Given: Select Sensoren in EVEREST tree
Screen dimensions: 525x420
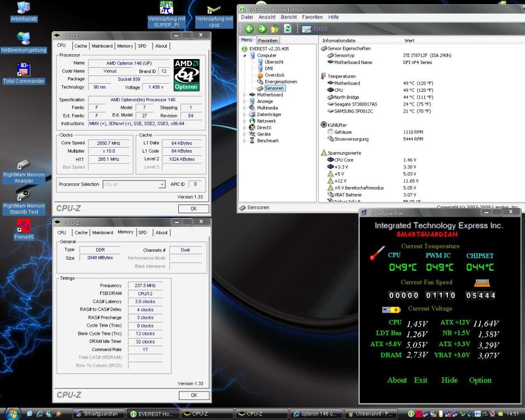Looking at the screenshot, I should (274, 89).
